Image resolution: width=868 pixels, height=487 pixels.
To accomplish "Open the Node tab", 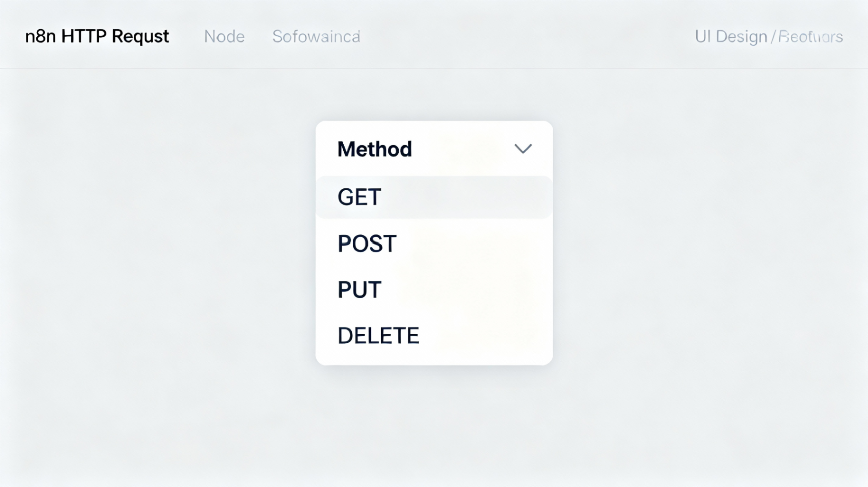I will pos(224,36).
